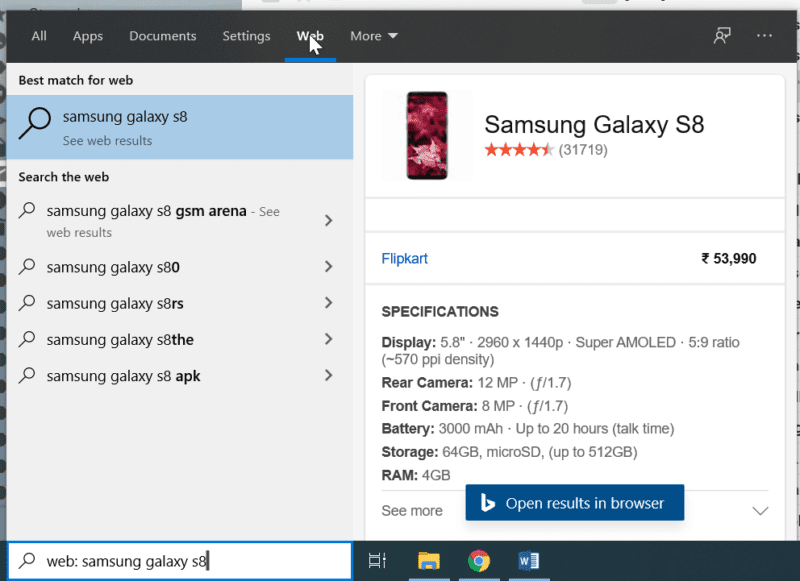800x581 pixels.
Task: Expand the 'samsung galaxy s8 apk' suggestion arrow
Action: [x=328, y=376]
